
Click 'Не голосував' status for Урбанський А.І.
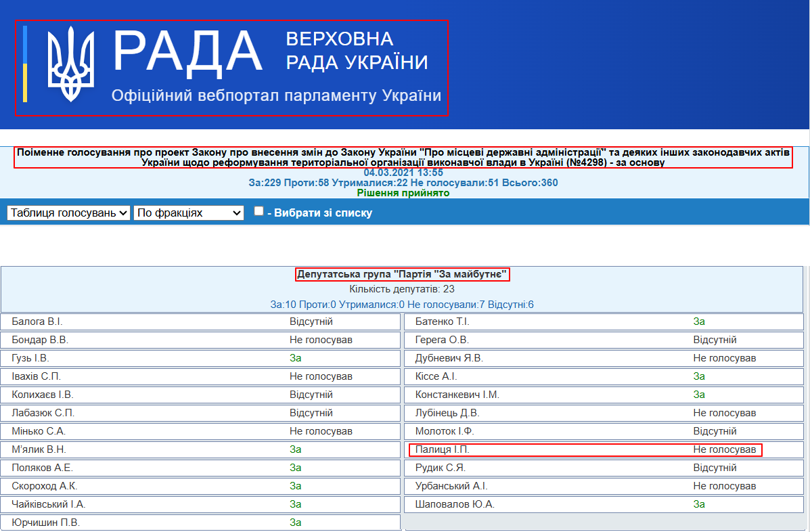click(x=724, y=486)
